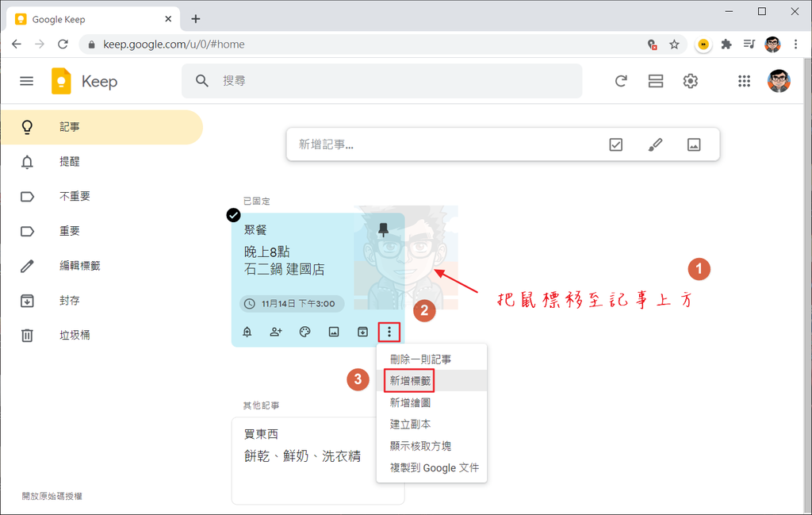Click the 石二鍋 建國店 note text

285,270
